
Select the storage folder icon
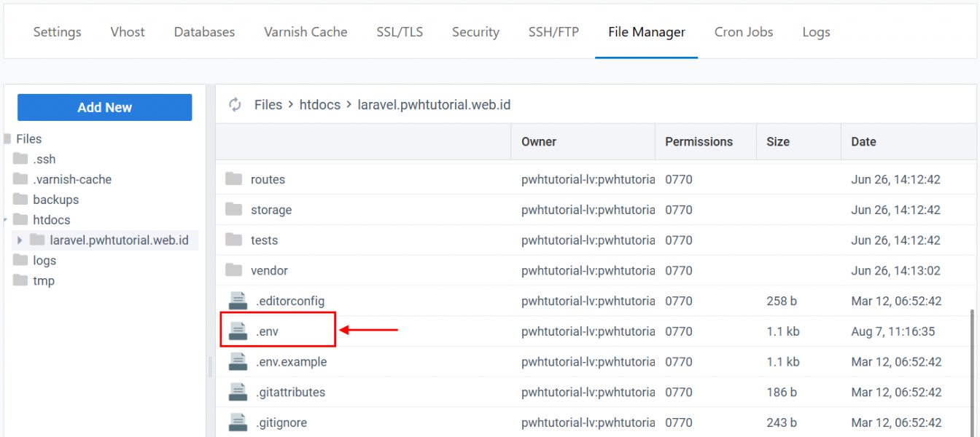click(233, 210)
